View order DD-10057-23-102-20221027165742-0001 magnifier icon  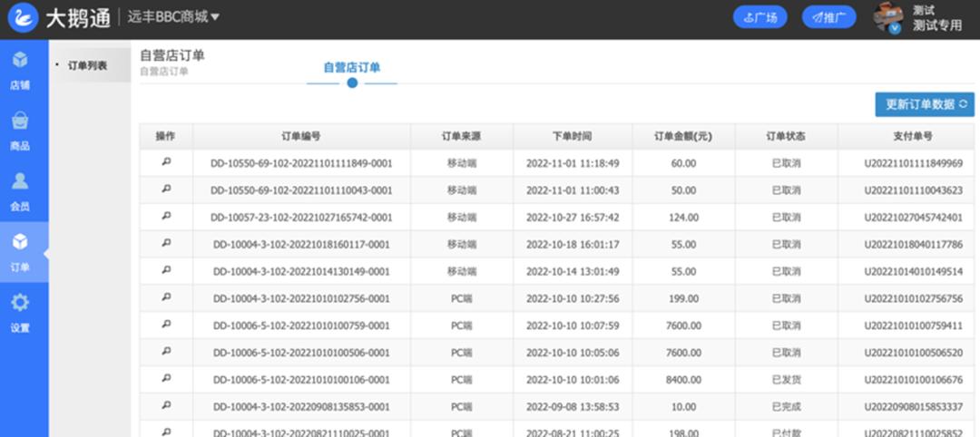(x=166, y=216)
